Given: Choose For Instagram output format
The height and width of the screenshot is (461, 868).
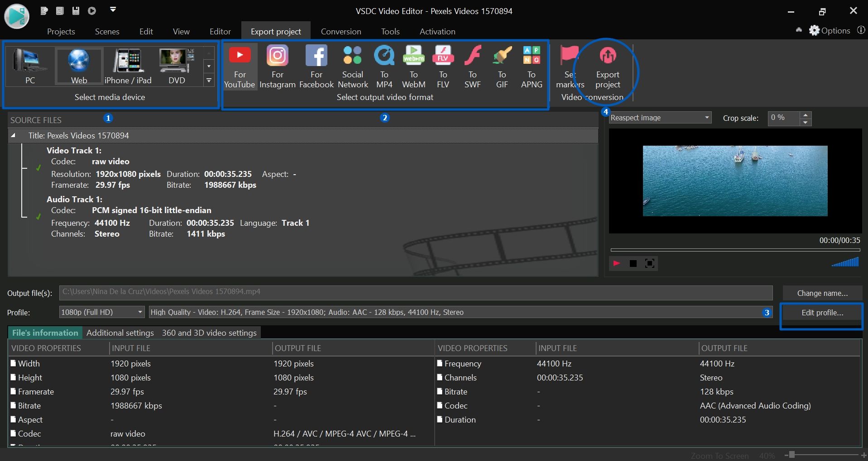Looking at the screenshot, I should 278,67.
